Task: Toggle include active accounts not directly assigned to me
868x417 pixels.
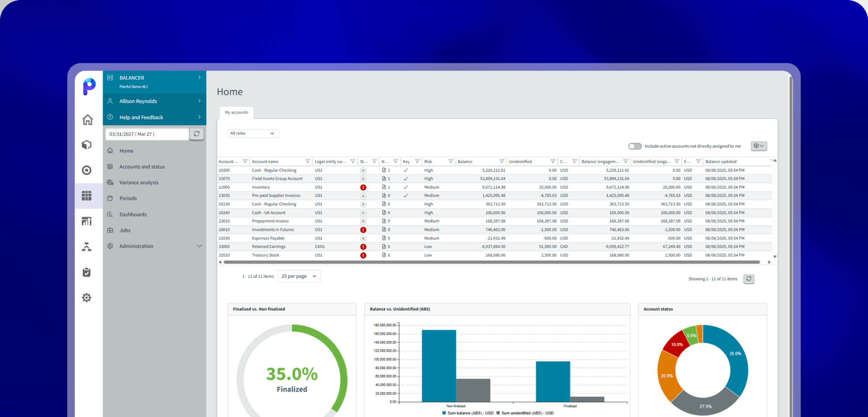Action: (x=635, y=146)
